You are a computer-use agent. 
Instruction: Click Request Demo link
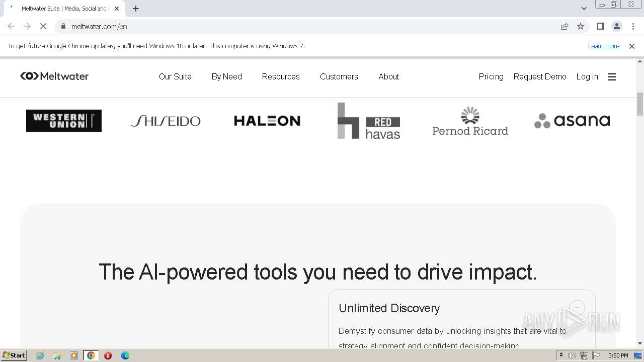pos(540,76)
